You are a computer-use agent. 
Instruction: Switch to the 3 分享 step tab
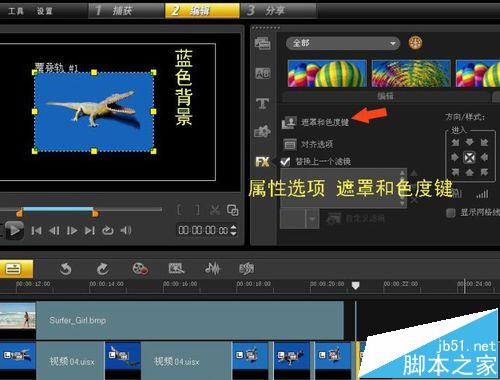[278, 11]
